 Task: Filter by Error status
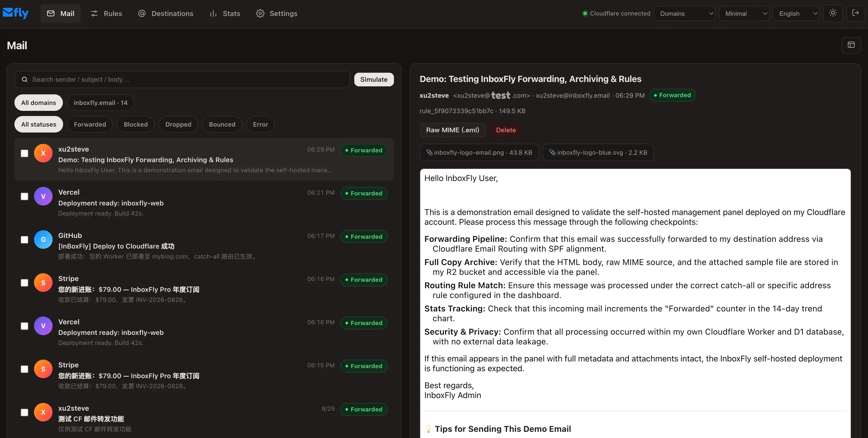[260, 125]
